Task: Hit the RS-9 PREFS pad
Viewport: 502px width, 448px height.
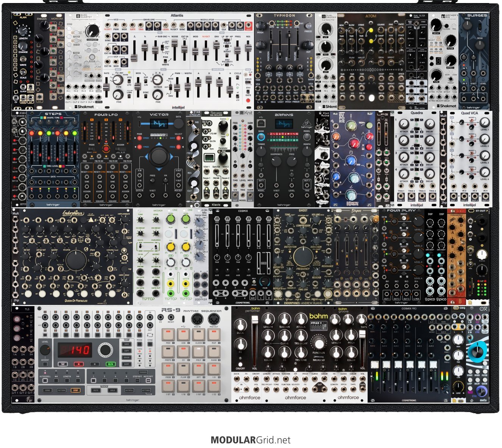Action: pos(168,352)
